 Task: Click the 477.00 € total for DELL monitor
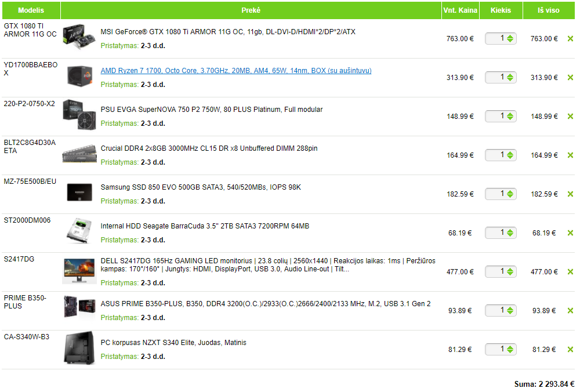tap(544, 271)
